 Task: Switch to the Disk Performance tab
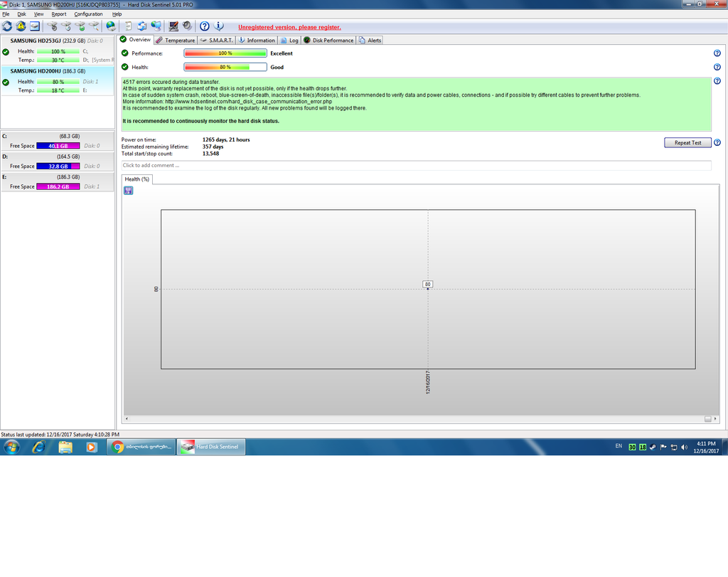328,41
